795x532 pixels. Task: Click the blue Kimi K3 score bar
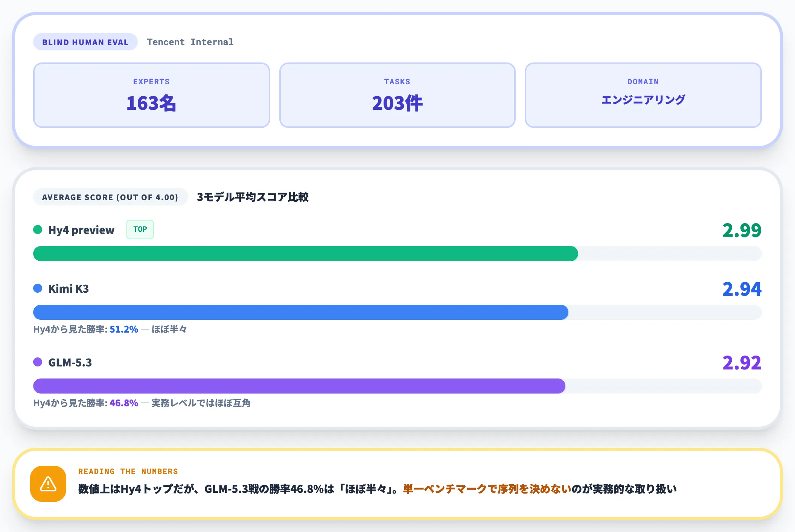301,312
